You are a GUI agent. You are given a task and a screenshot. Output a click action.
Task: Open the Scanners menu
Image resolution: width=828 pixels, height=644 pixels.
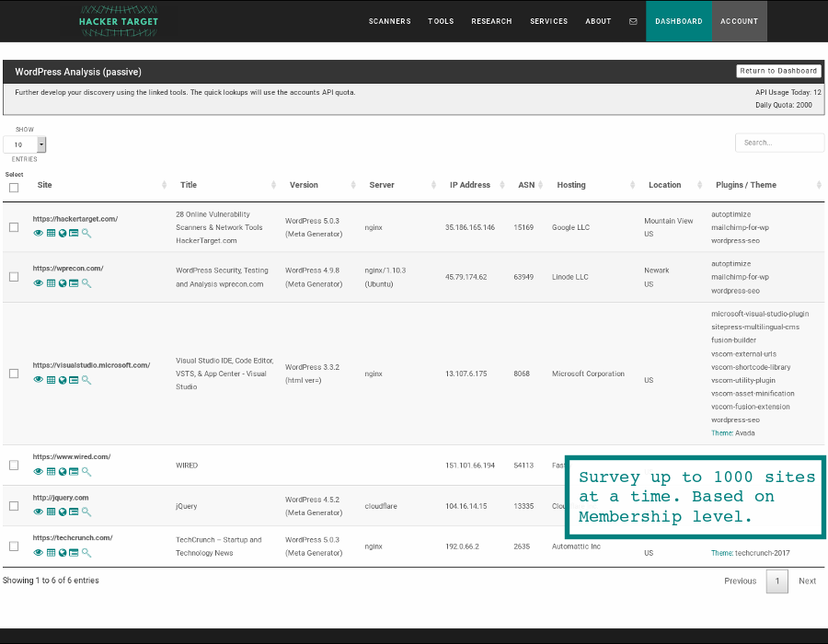tap(390, 22)
